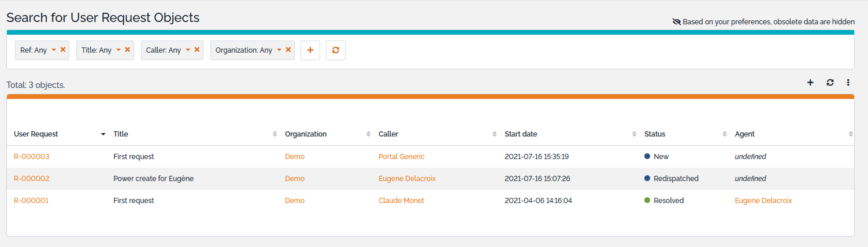Sort the list by Start date column
Viewport: 868px width, 247px height.
(521, 134)
